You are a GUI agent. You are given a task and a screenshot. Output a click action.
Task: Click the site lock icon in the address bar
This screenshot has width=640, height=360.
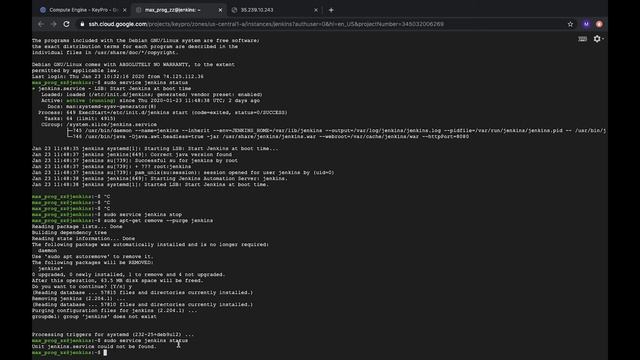coord(82,24)
